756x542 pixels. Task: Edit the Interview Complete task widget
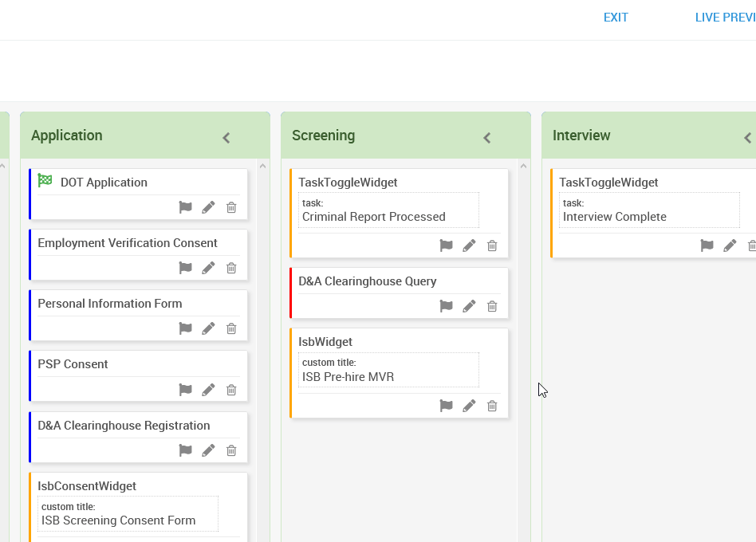click(730, 245)
